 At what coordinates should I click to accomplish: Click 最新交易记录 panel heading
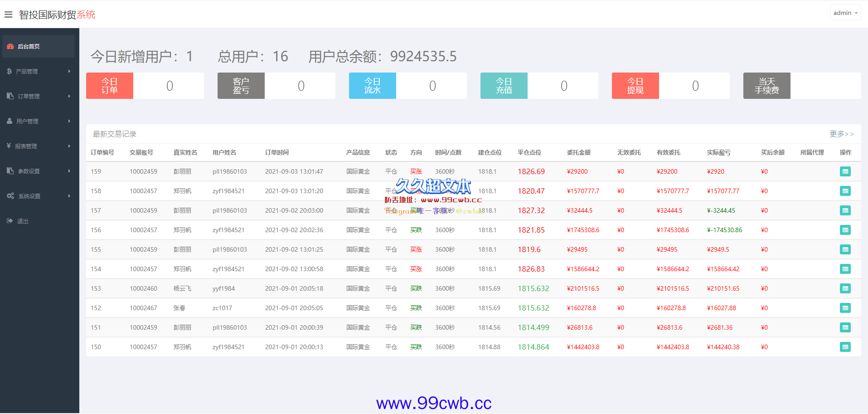[x=115, y=134]
